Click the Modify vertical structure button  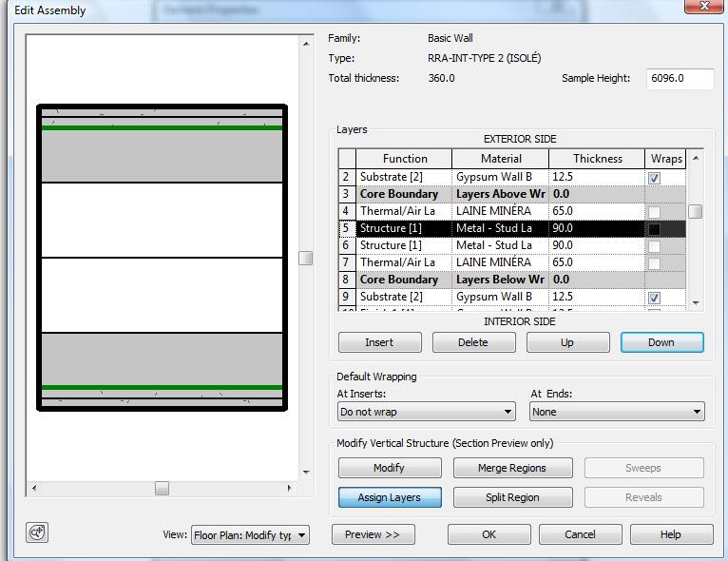[390, 468]
